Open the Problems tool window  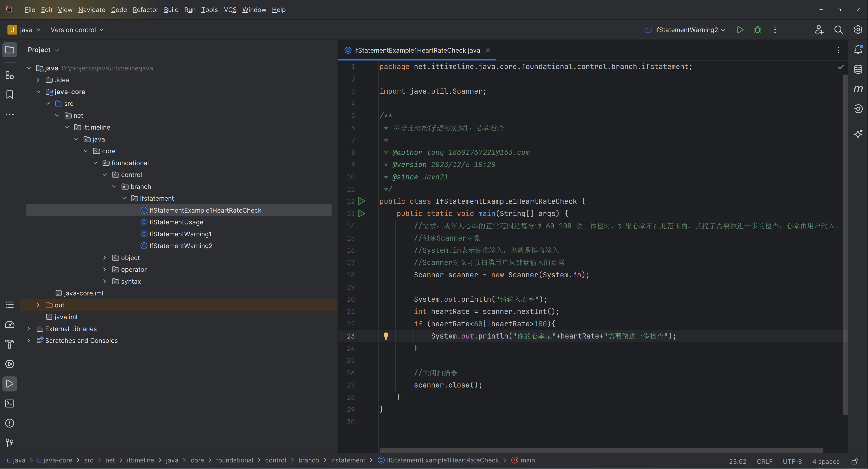pos(10,423)
